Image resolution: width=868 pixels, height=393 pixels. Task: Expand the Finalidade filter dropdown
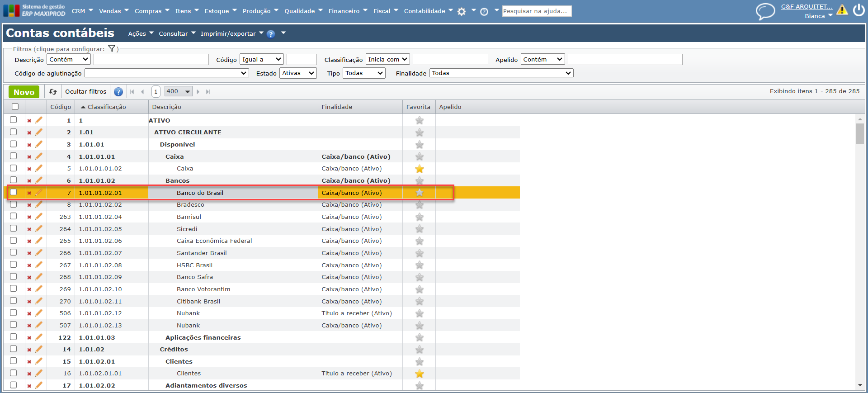501,73
